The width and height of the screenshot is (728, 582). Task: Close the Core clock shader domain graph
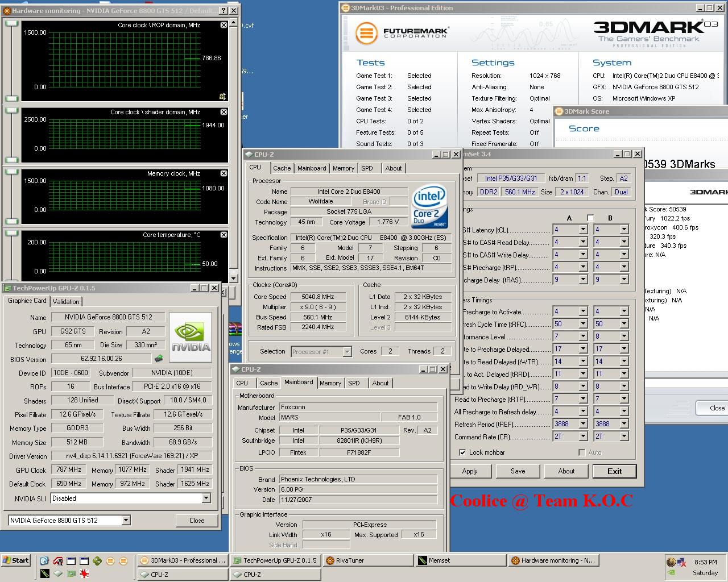tap(224, 112)
